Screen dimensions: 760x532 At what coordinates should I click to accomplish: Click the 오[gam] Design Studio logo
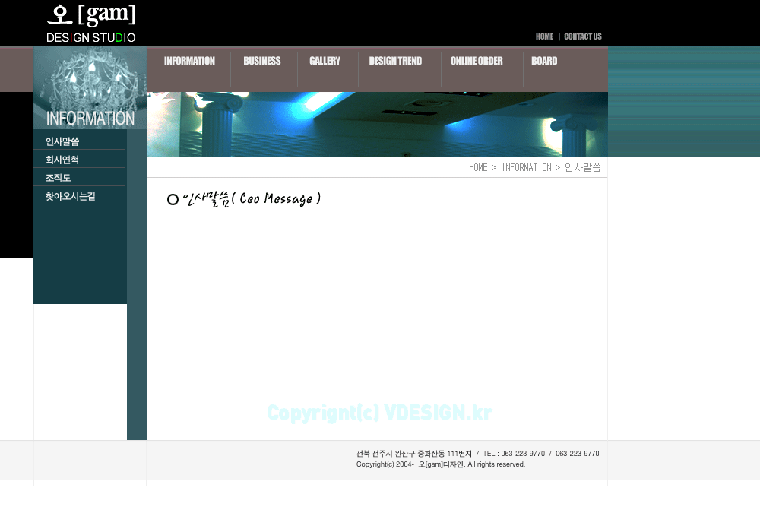tap(90, 24)
